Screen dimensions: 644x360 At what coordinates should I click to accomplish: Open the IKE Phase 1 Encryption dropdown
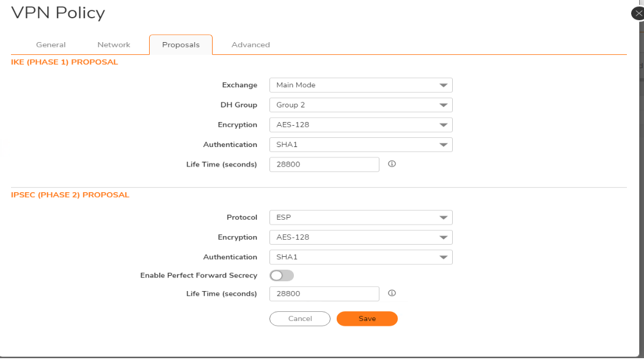361,124
